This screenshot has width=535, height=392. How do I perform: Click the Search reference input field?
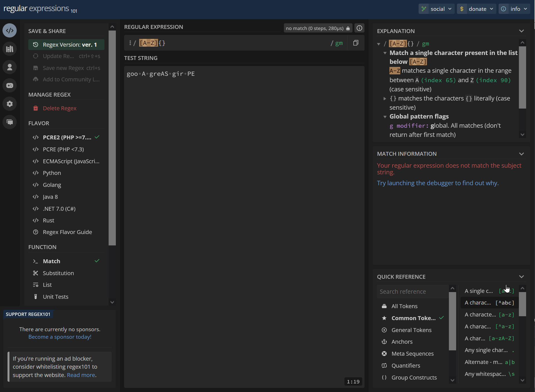(x=413, y=292)
